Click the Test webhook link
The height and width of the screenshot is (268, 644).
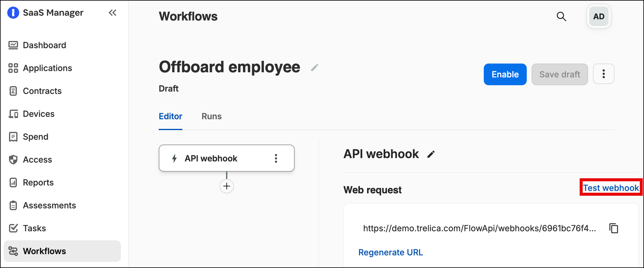pos(611,188)
